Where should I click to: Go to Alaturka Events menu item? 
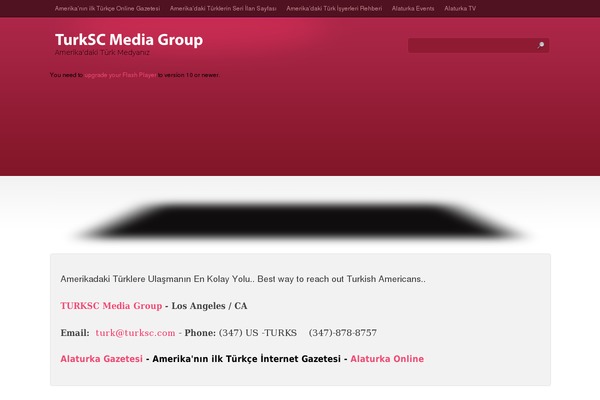[413, 8]
